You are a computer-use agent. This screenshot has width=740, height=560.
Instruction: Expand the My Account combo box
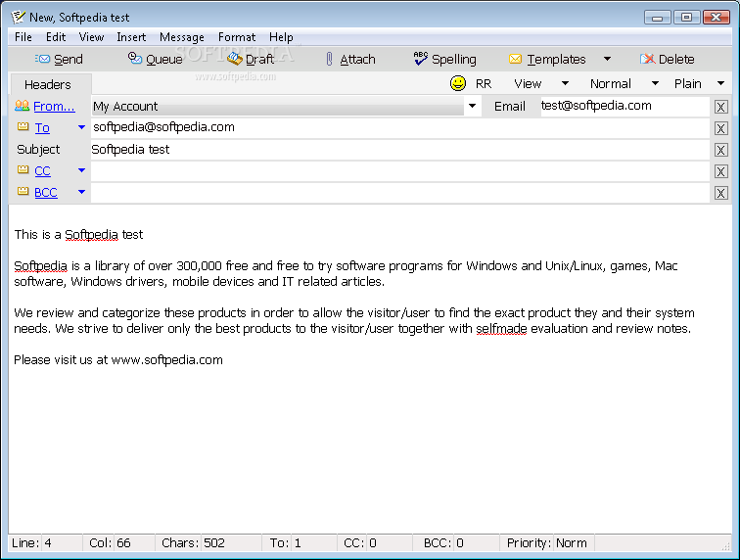pos(472,106)
